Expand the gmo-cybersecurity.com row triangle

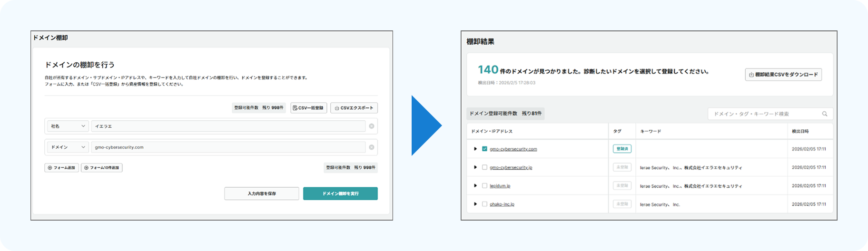tap(475, 149)
